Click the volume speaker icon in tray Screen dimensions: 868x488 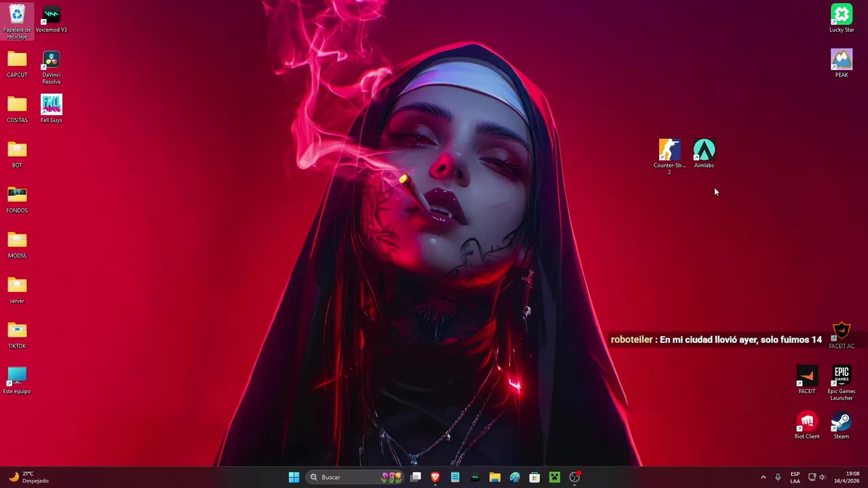pyautogui.click(x=823, y=477)
